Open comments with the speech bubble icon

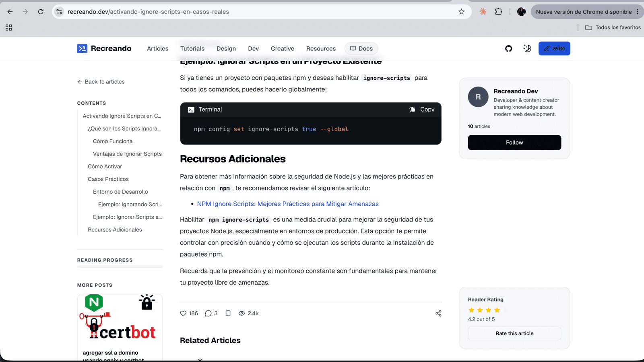tap(208, 313)
